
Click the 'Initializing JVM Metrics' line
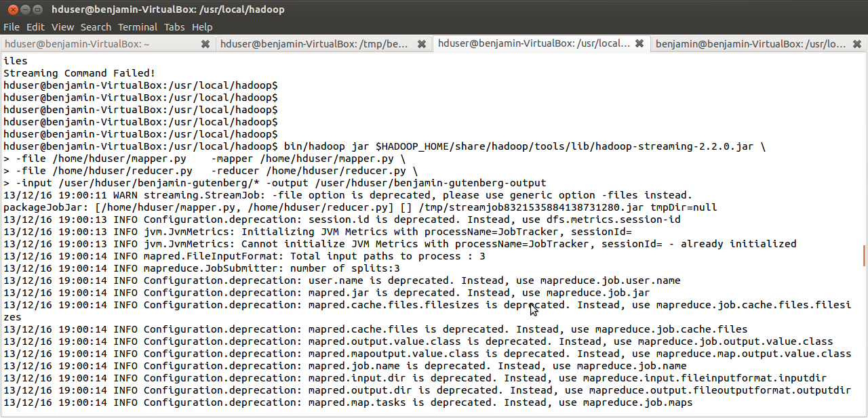tap(317, 232)
